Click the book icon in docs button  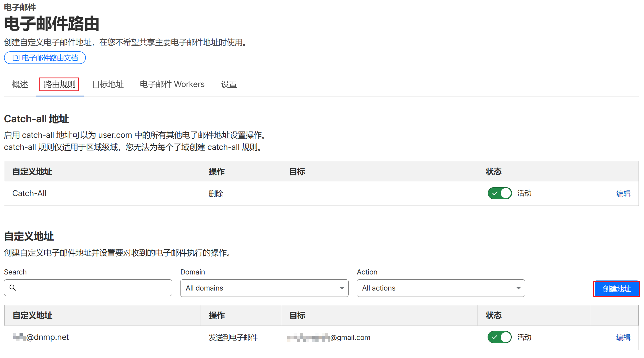click(x=16, y=58)
